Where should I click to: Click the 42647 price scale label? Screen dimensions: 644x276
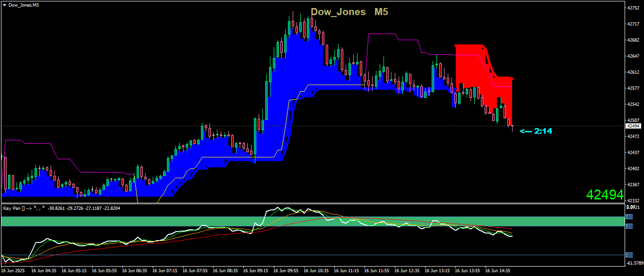click(633, 56)
